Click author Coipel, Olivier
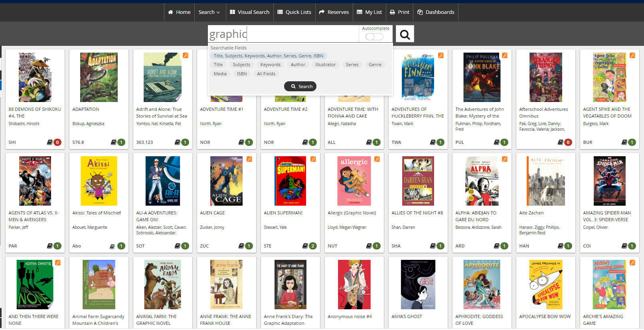The width and height of the screenshot is (644, 330). [x=595, y=227]
